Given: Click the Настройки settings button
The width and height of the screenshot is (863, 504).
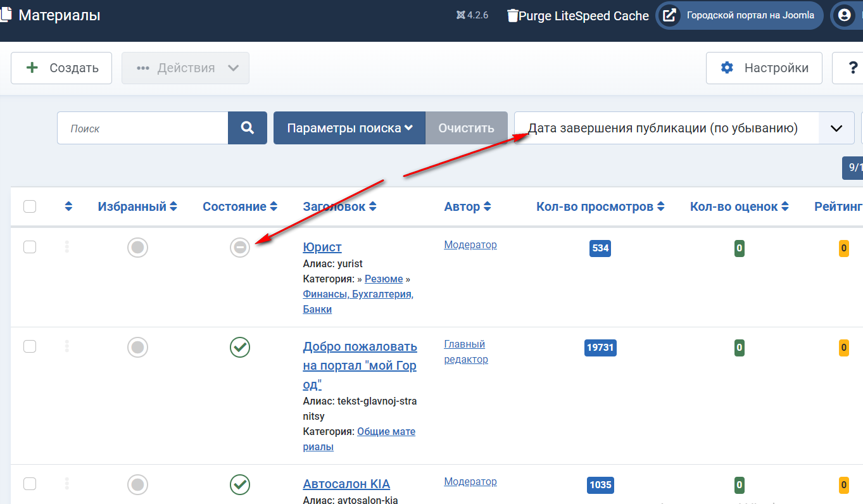Looking at the screenshot, I should (764, 68).
